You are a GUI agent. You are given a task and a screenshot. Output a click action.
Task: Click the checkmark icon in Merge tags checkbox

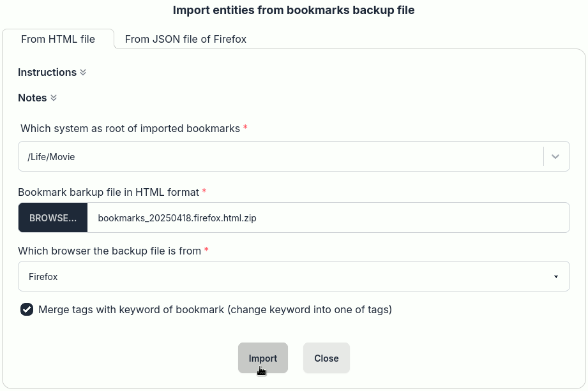tap(27, 309)
